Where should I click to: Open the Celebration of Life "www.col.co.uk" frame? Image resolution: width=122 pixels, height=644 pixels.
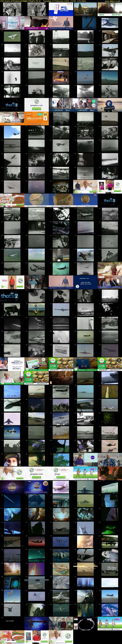point(86,282)
